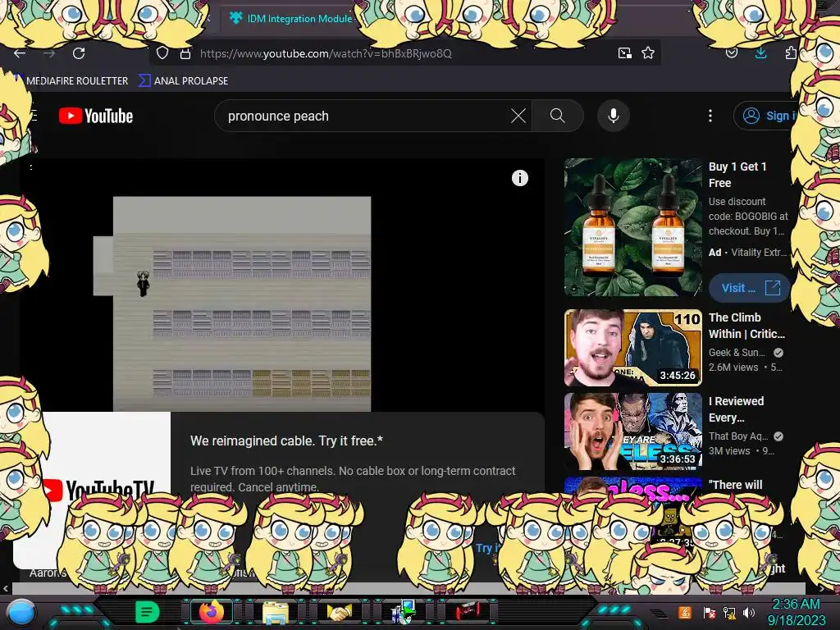This screenshot has width=840, height=630.
Task: Click the orange Java tray icon
Action: click(684, 612)
